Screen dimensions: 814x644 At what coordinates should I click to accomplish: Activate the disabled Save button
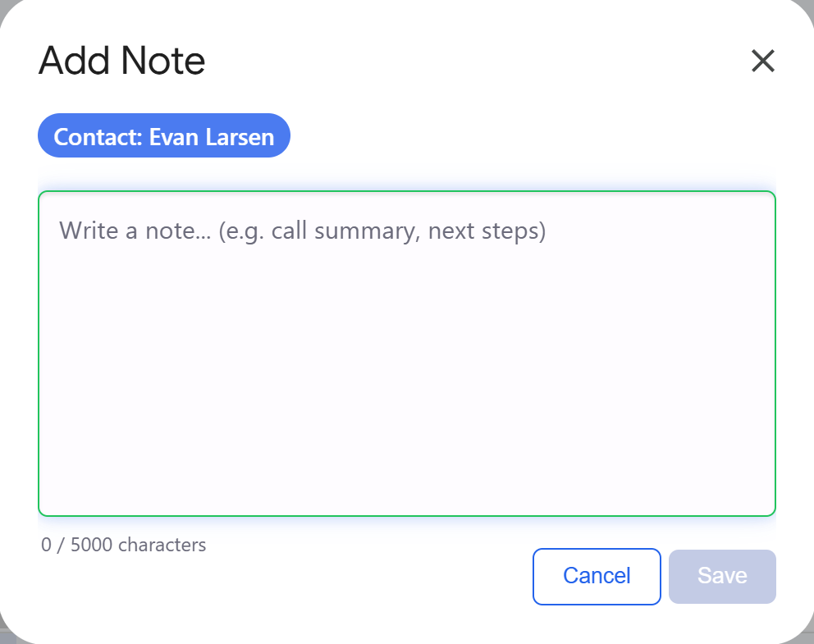coord(722,577)
